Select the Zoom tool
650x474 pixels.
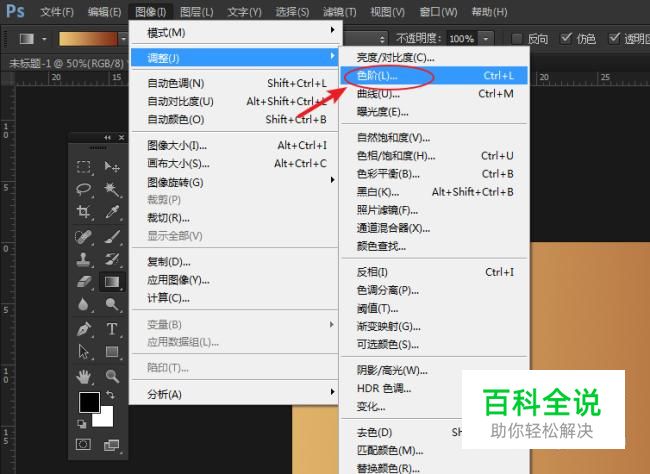click(112, 377)
